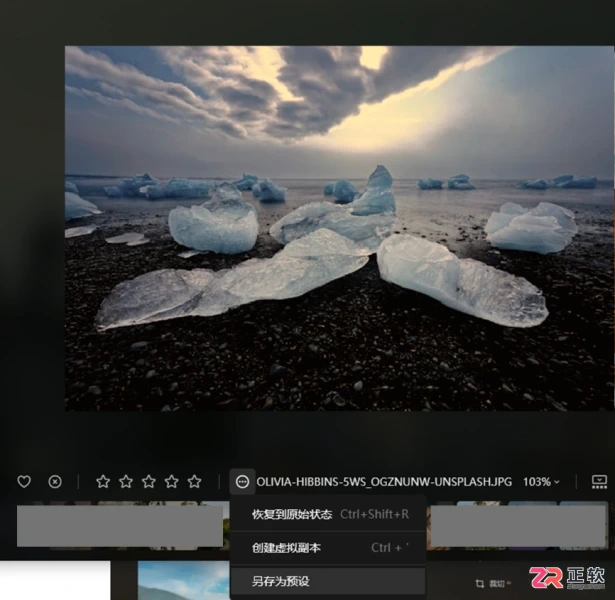Click the iceberg beach photo in the preview
This screenshot has width=615, height=600.
[x=339, y=228]
